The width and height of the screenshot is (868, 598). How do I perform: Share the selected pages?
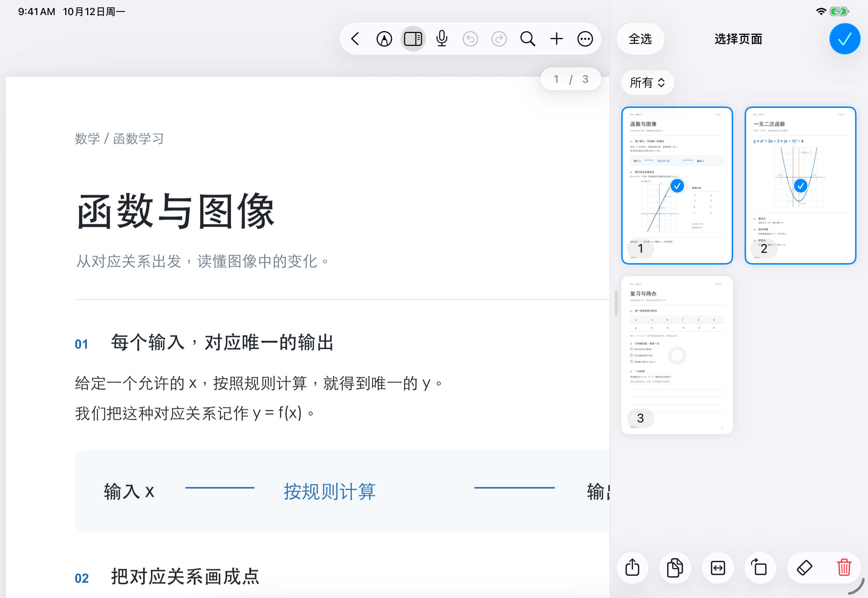coord(632,568)
